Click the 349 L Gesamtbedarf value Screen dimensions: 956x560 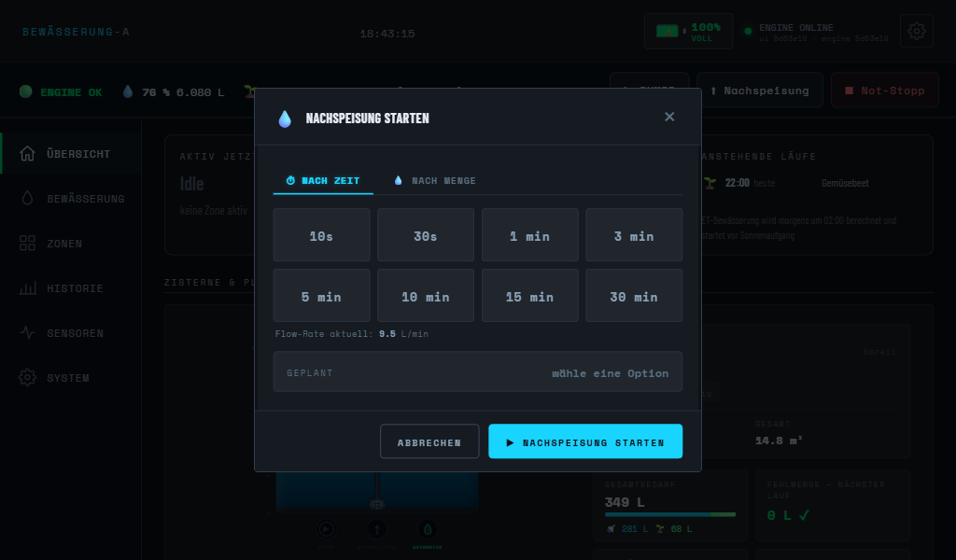pyautogui.click(x=625, y=502)
